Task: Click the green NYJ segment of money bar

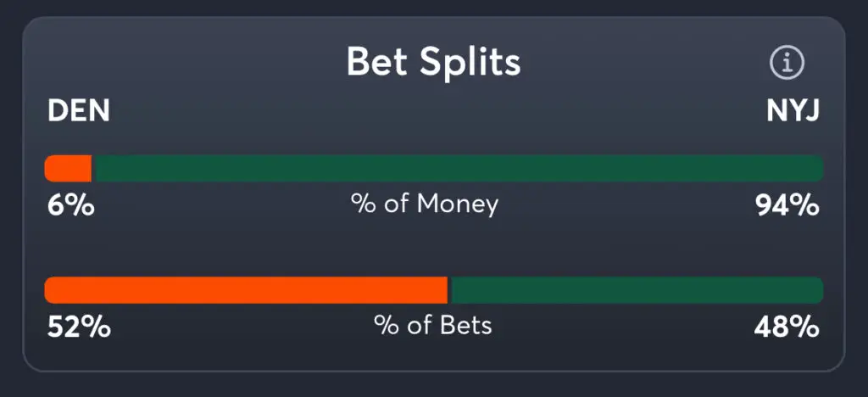Action: click(458, 168)
